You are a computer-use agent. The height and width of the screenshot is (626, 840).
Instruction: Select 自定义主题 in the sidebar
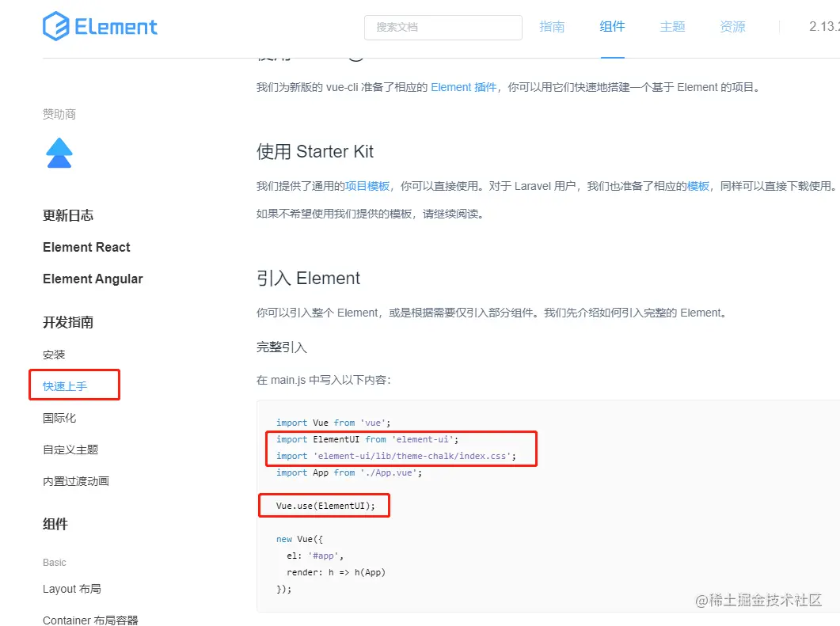click(70, 450)
